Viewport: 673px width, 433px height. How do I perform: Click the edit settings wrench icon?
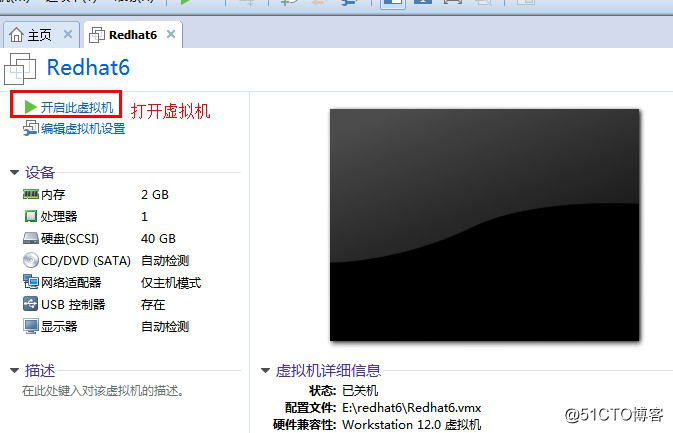pyautogui.click(x=30, y=128)
